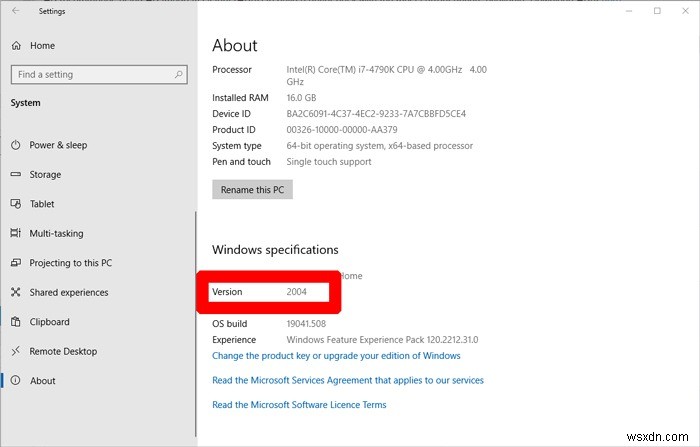Click the OS build label
700x447 pixels.
[229, 324]
